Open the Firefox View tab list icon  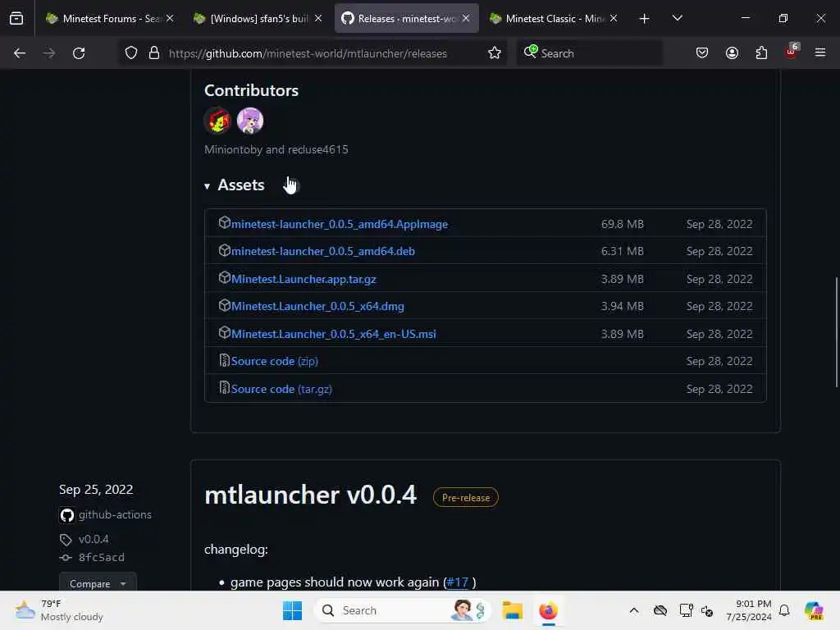[x=16, y=18]
